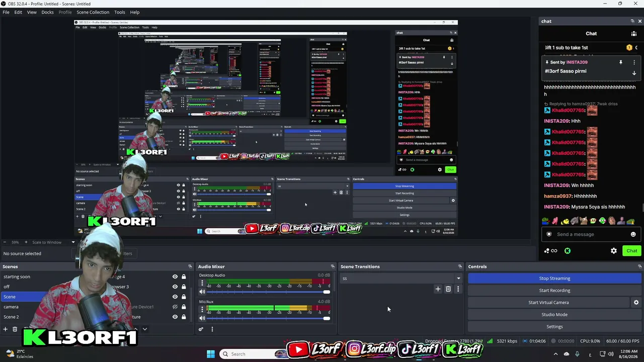Open virtual camera settings gear
Screen dimensions: 644x362
click(636, 303)
